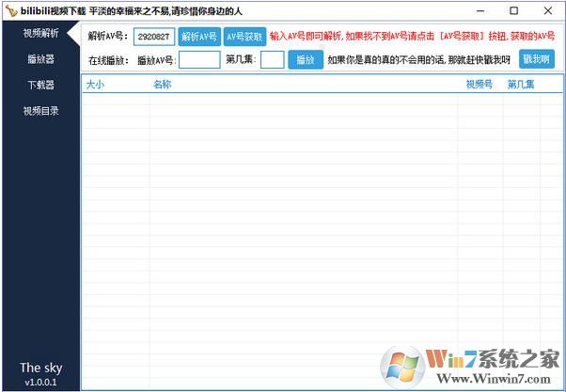
Task: Click the AV号获取 button
Action: (244, 37)
